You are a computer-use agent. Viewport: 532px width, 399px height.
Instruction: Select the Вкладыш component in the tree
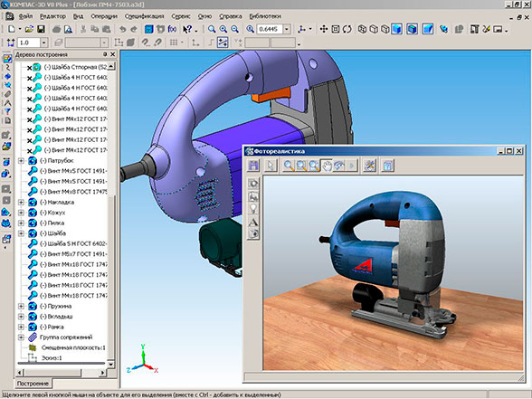[56, 317]
